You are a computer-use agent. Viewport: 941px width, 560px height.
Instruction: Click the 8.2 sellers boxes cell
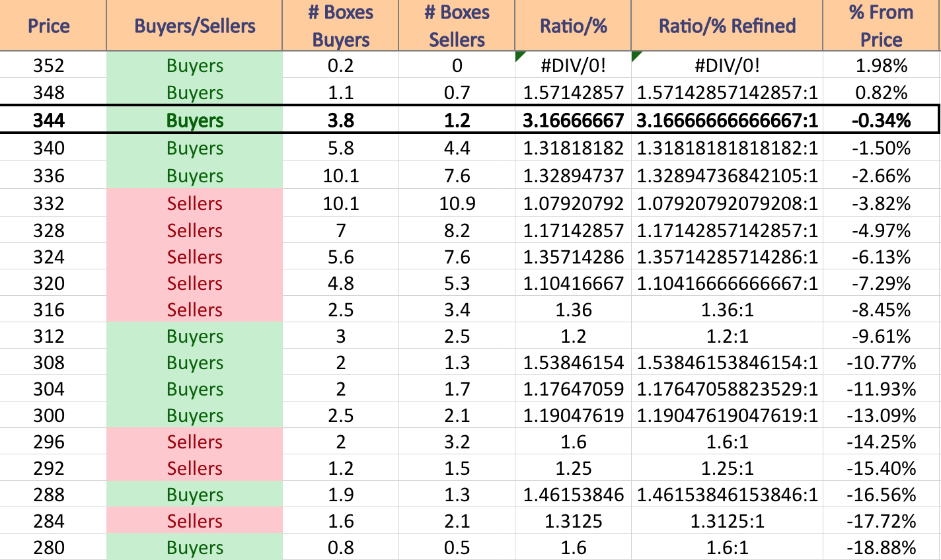[x=457, y=230]
